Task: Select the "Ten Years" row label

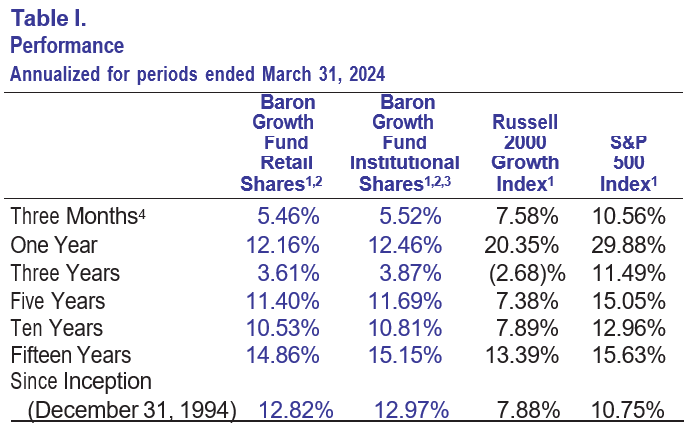Action: tap(57, 327)
